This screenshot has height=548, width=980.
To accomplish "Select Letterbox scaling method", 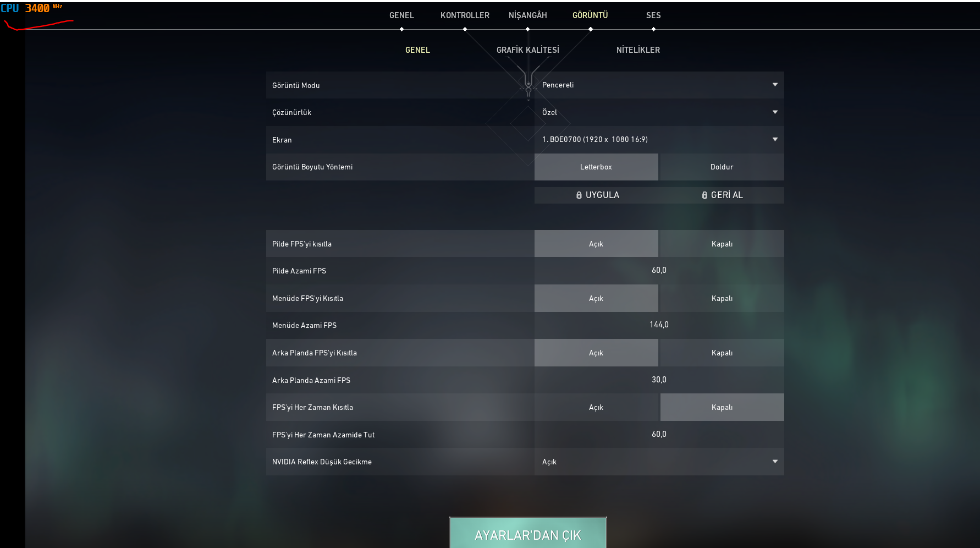I will click(x=596, y=167).
